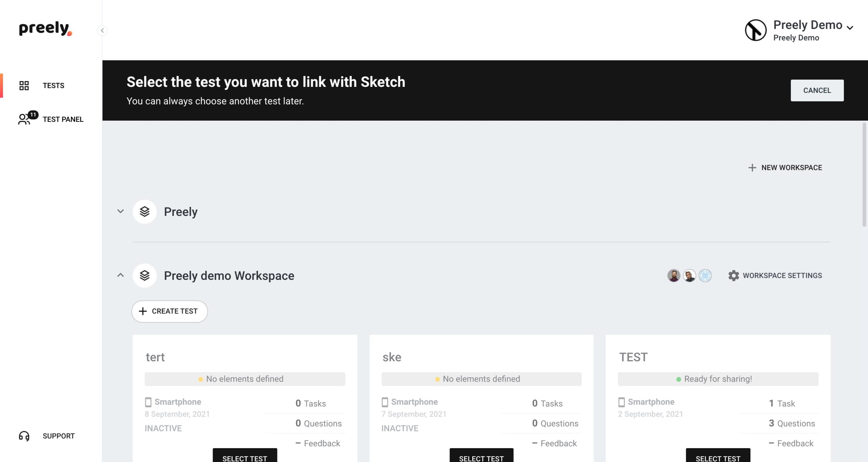Click the first workspace member avatar
Screen dimensions: 868x462
[674, 275]
